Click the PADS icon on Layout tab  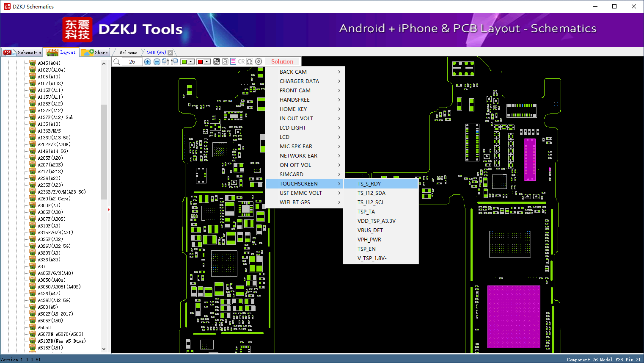pos(52,52)
